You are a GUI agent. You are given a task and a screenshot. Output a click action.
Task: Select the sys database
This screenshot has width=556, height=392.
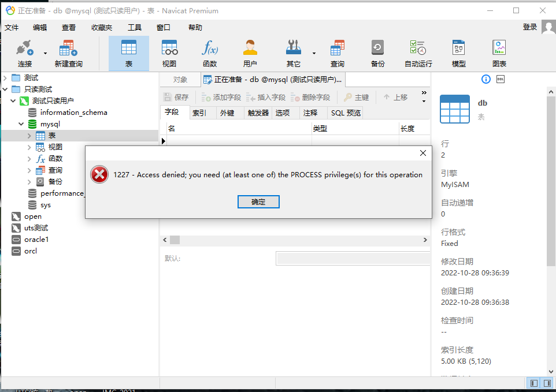point(46,205)
